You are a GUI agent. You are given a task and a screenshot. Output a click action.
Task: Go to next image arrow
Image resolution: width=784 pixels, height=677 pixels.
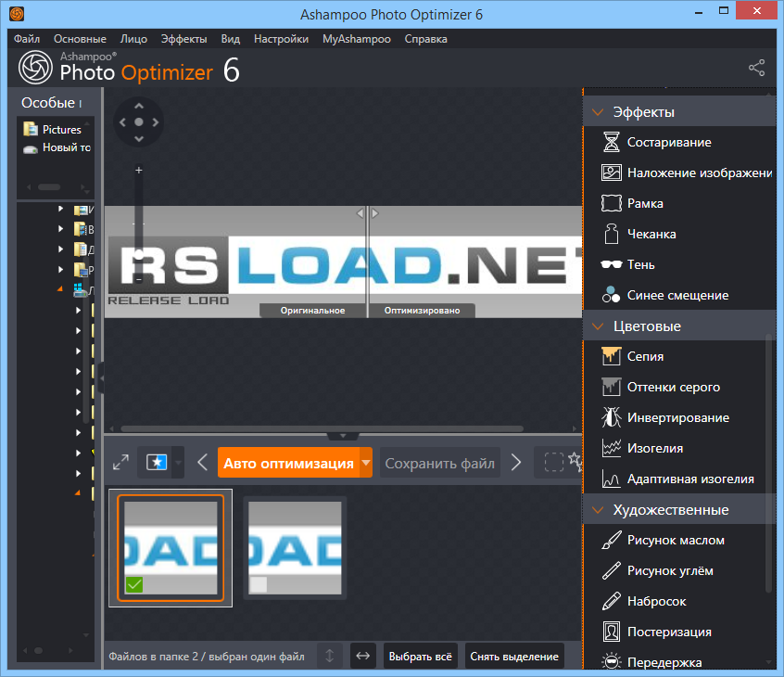click(x=516, y=462)
